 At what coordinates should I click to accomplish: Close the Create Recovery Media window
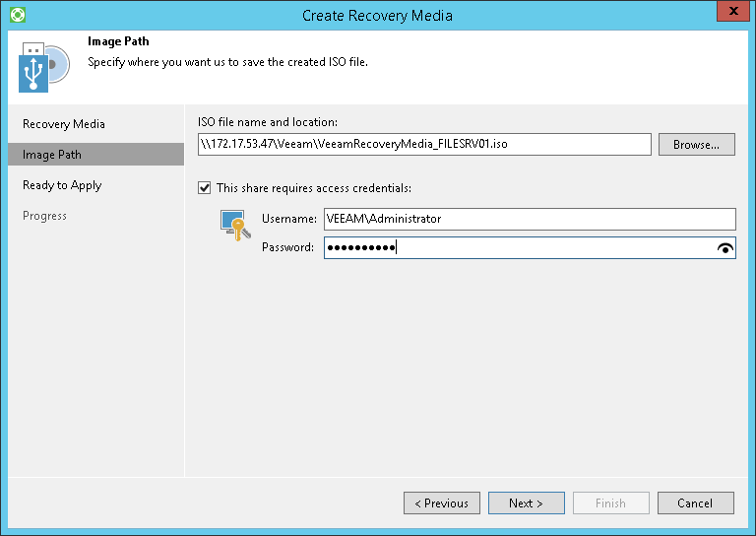[x=728, y=14]
